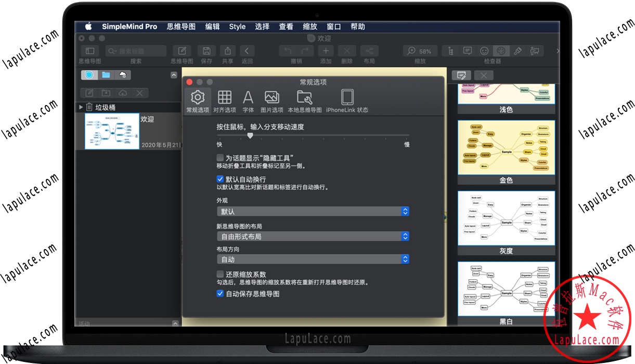Check 为话题显示"隐藏工具" option
Viewport: 635px width, 364px height.
[x=221, y=158]
